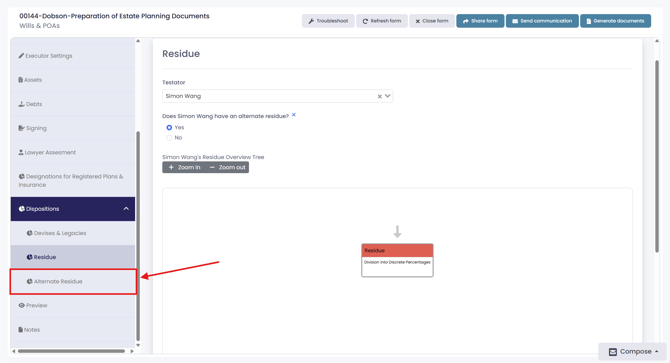Send a communication
670x363 pixels.
tap(542, 21)
